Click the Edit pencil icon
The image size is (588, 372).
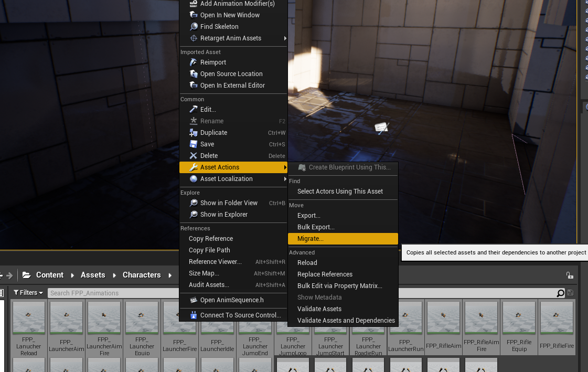194,109
